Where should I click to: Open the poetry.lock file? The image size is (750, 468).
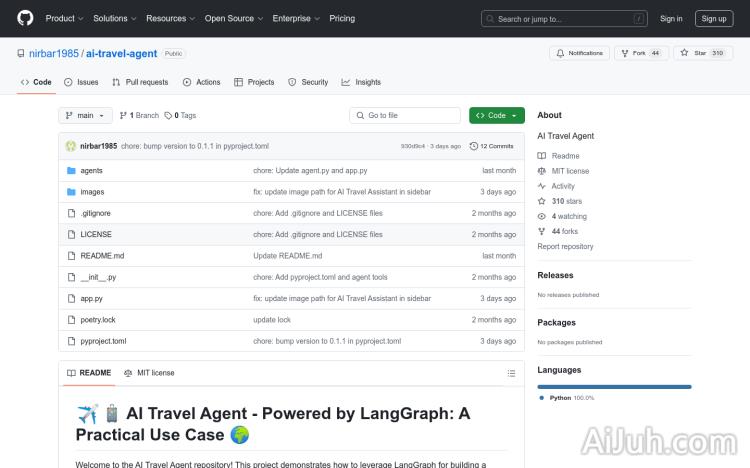pyautogui.click(x=98, y=320)
